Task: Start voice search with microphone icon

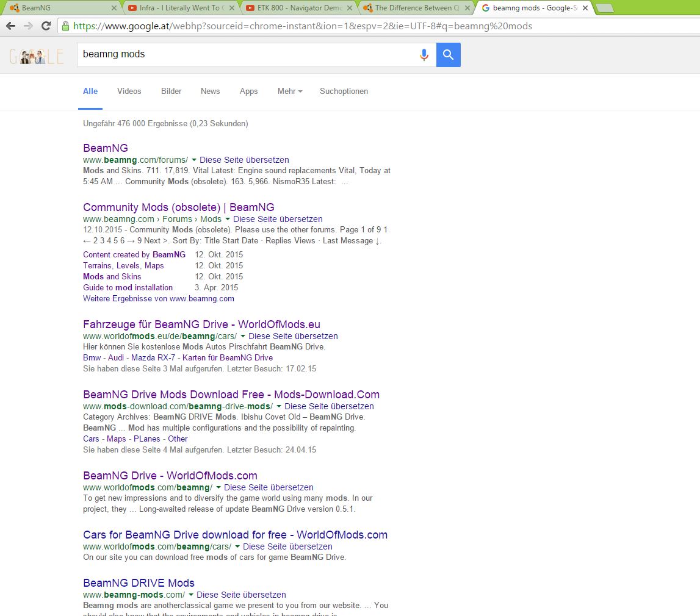Action: [424, 54]
